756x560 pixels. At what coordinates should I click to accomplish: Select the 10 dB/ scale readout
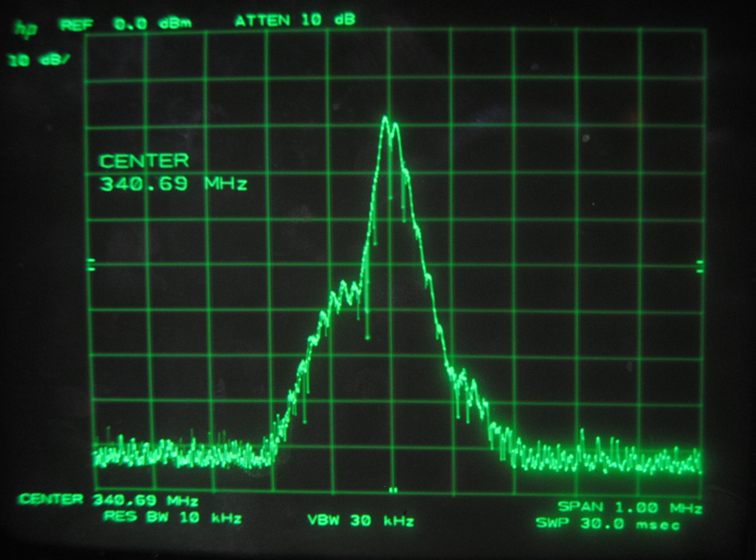click(39, 60)
